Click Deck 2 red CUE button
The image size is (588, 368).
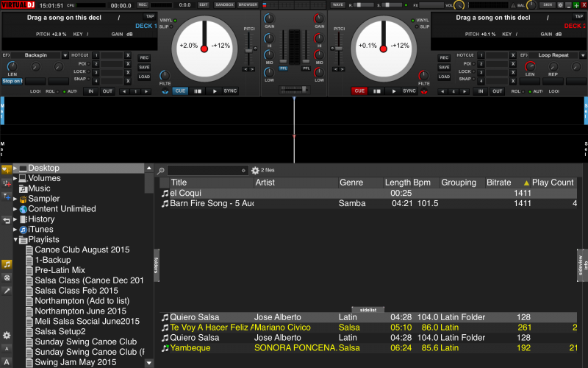(359, 91)
